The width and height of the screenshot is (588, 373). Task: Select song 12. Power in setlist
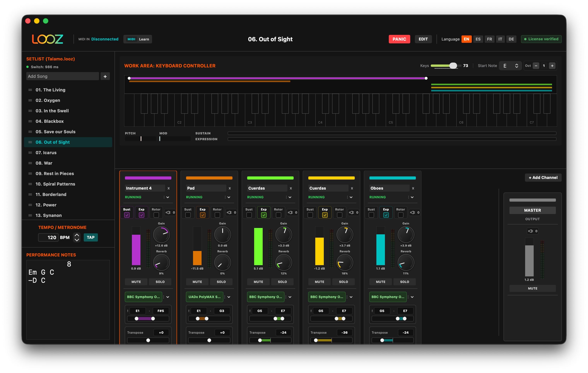pyautogui.click(x=68, y=205)
